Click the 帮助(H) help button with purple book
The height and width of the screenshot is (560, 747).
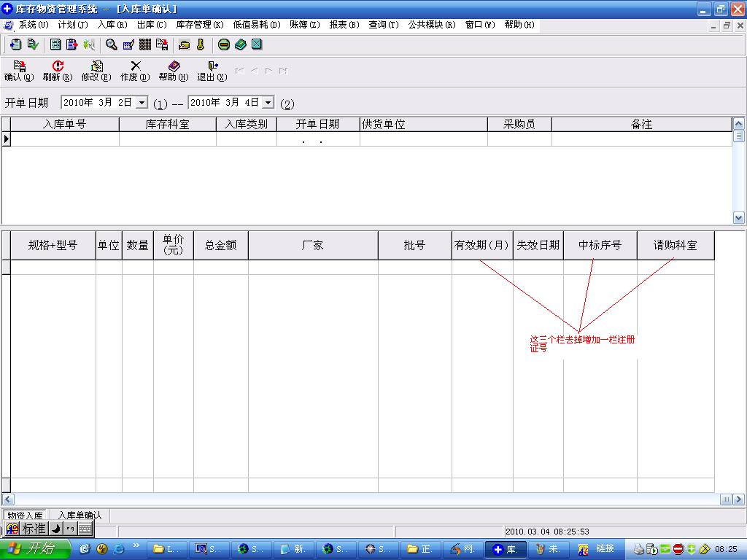click(x=174, y=71)
